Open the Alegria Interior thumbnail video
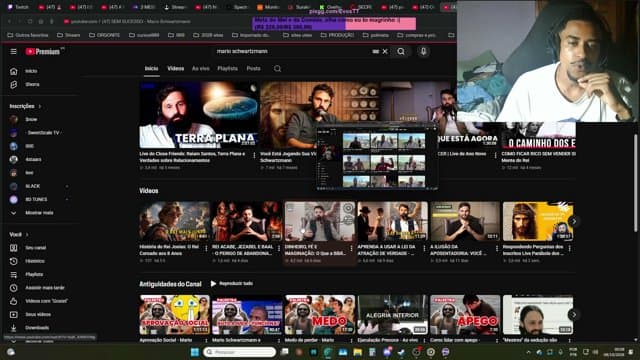Screen dimensions: 640x360 pos(393,315)
